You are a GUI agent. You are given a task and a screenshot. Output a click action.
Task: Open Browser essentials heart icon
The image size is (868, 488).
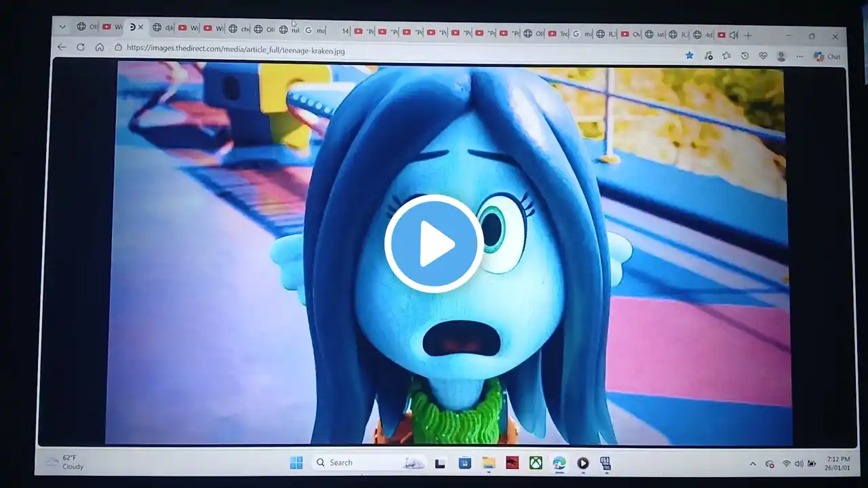[x=763, y=56]
